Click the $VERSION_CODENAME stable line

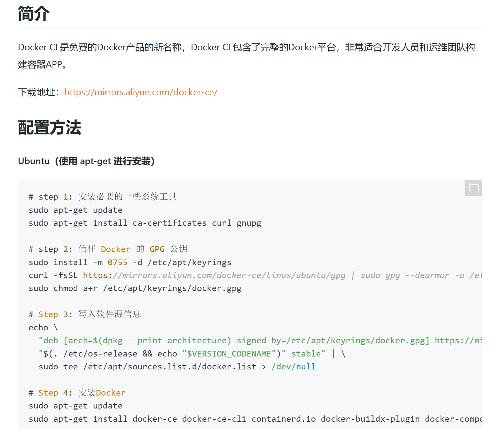coord(192,354)
